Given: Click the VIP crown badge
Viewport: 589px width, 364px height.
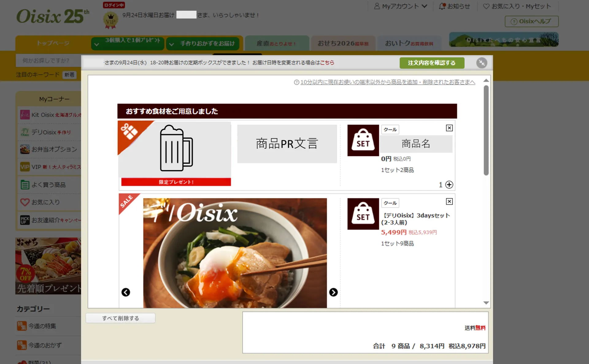Looking at the screenshot, I should (x=110, y=21).
